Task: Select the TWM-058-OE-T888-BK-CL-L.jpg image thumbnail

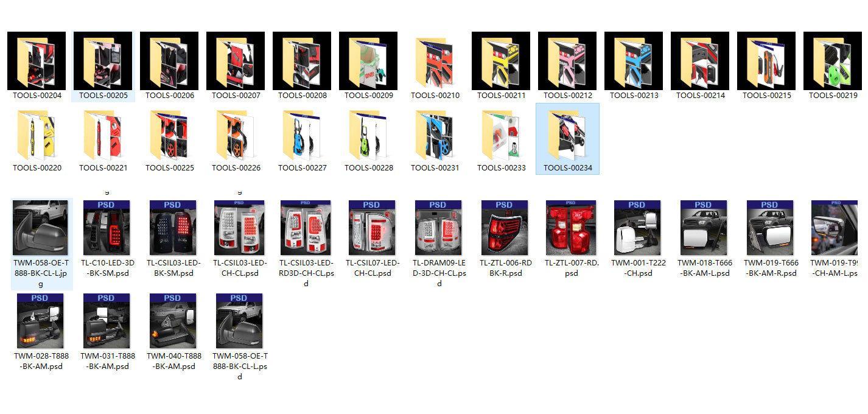Action: point(41,228)
